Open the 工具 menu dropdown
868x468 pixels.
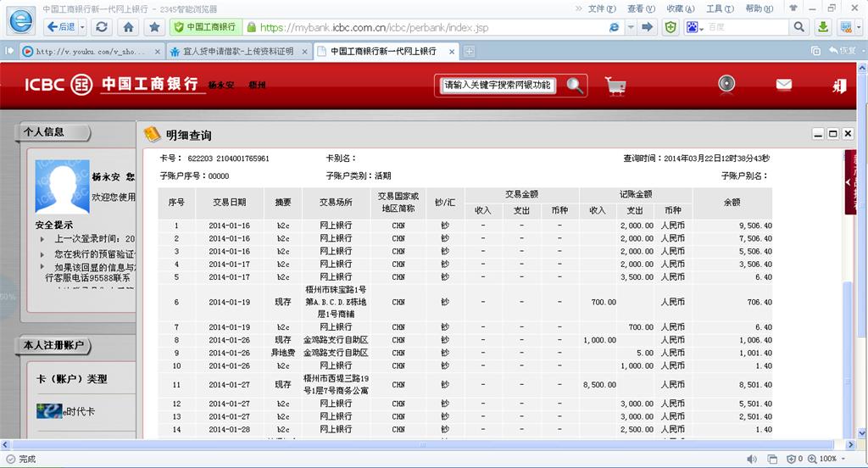tap(719, 8)
